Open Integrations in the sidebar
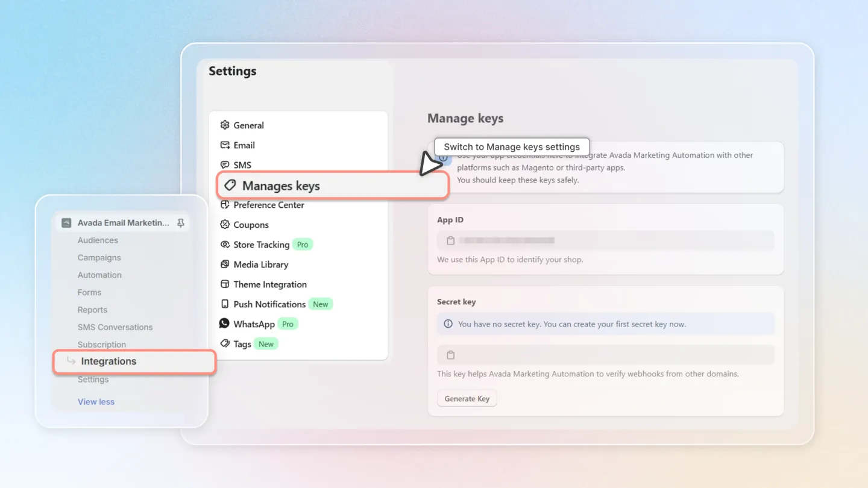The width and height of the screenshot is (868, 488). click(134, 361)
